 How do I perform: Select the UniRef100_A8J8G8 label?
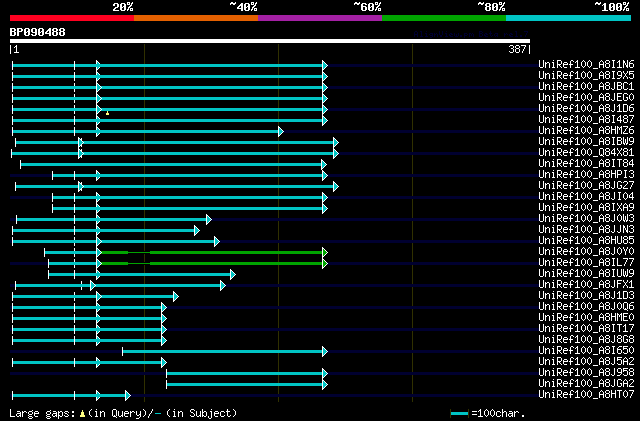coord(586,340)
